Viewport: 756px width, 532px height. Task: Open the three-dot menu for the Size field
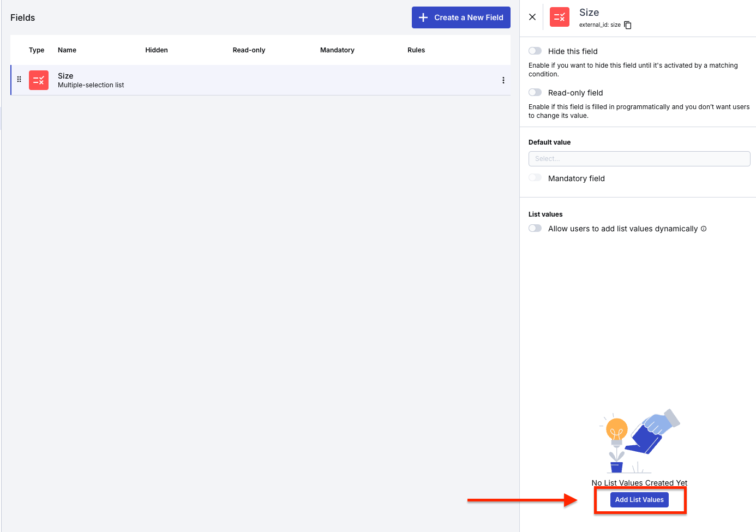[503, 80]
